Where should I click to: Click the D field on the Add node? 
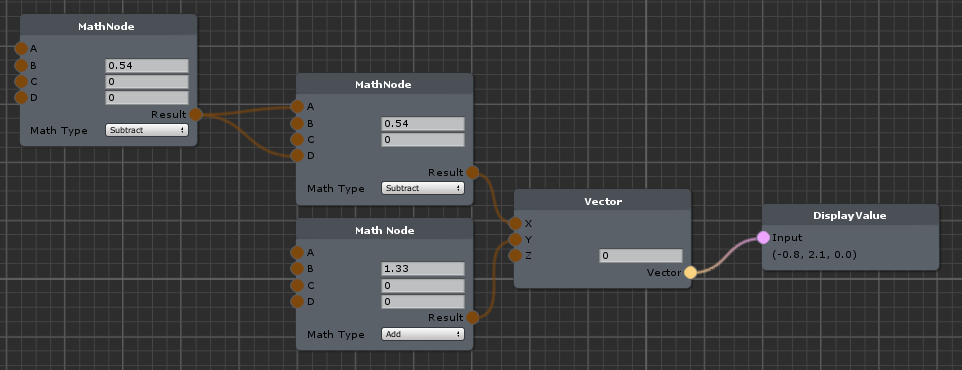pyautogui.click(x=423, y=301)
